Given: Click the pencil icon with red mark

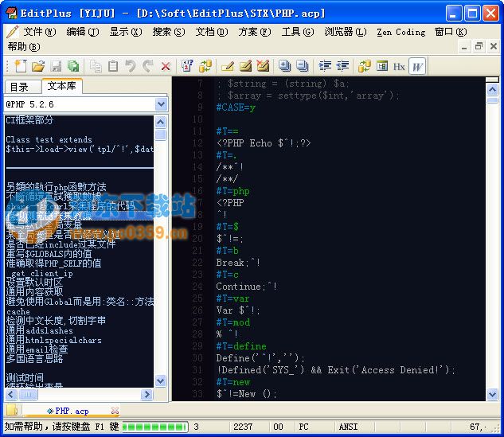Looking at the screenshot, I should tap(263, 66).
